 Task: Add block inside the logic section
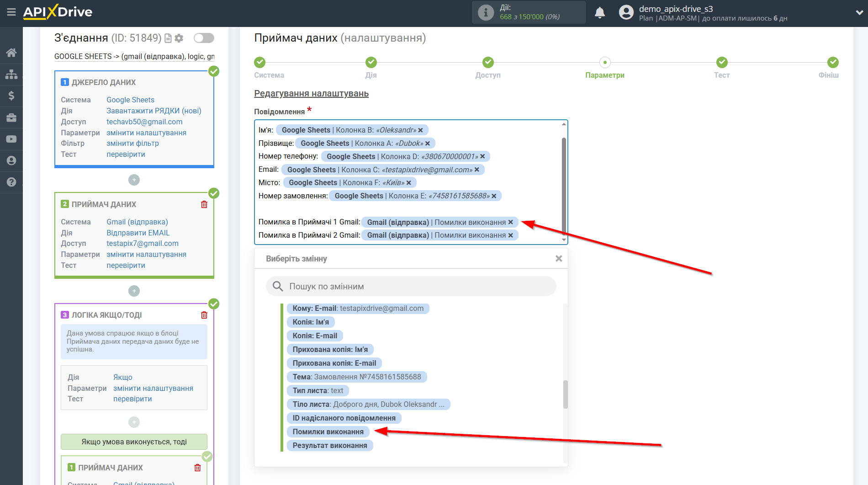[134, 422]
